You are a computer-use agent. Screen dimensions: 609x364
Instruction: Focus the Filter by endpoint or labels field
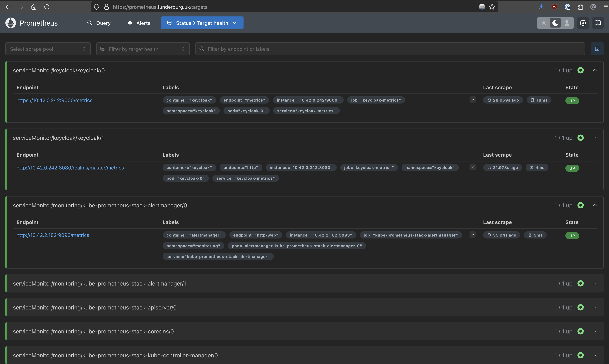coord(390,49)
